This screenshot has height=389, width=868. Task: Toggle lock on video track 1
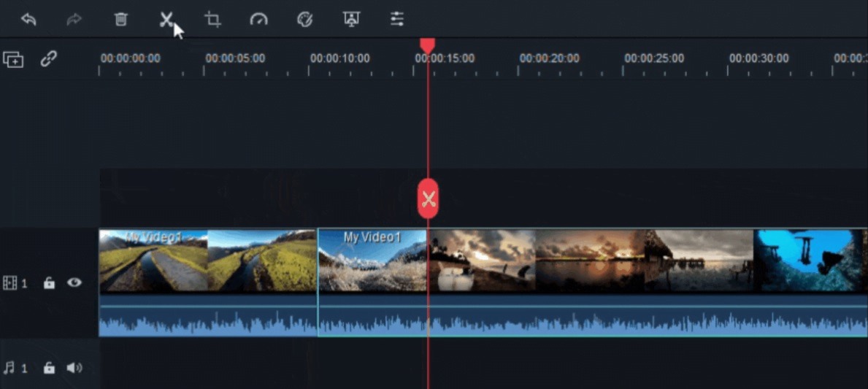click(49, 283)
